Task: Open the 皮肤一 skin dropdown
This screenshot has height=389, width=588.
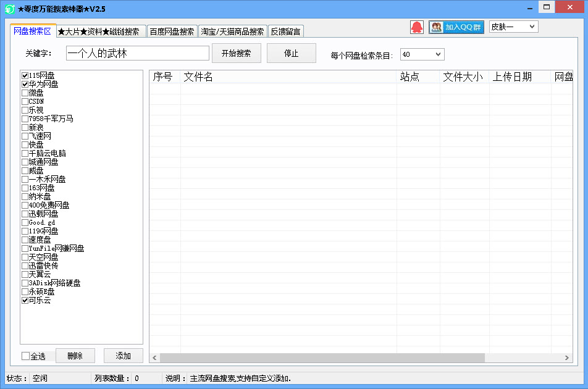Action: pos(513,27)
